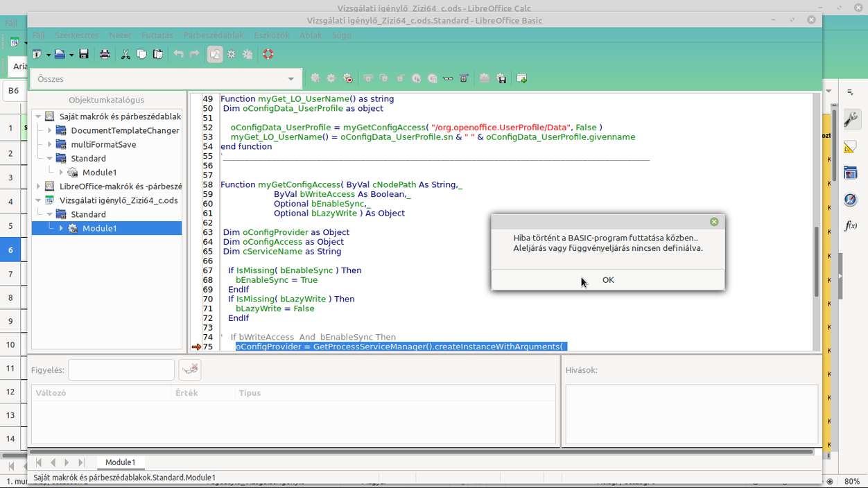Image resolution: width=868 pixels, height=488 pixels.
Task: Click the Import dialog icon with green plus
Action: [522, 79]
